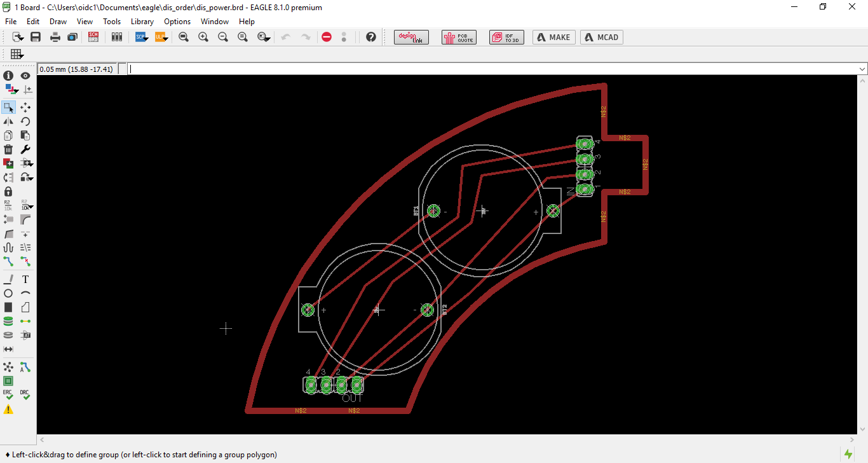Open the Errors warning triangle
Viewport: 868px width, 463px height.
(8, 410)
